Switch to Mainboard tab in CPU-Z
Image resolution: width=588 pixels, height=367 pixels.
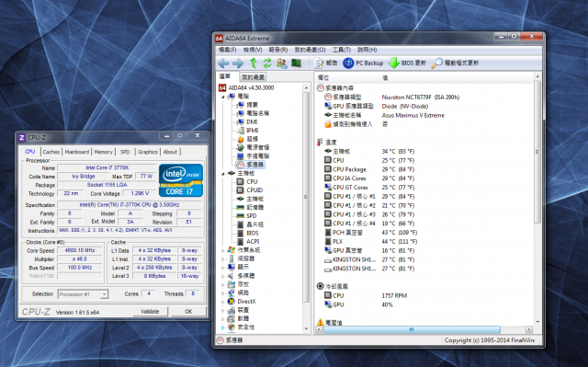coord(77,152)
